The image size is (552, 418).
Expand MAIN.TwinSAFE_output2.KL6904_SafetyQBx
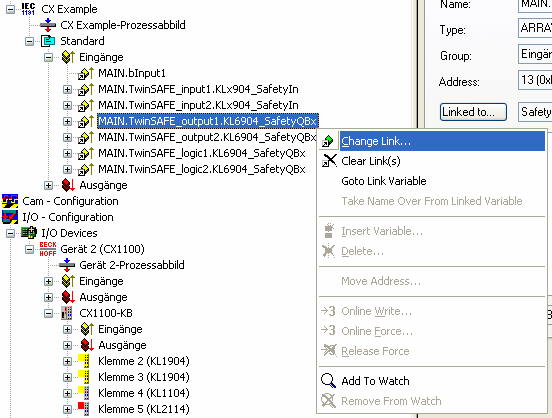(67, 137)
